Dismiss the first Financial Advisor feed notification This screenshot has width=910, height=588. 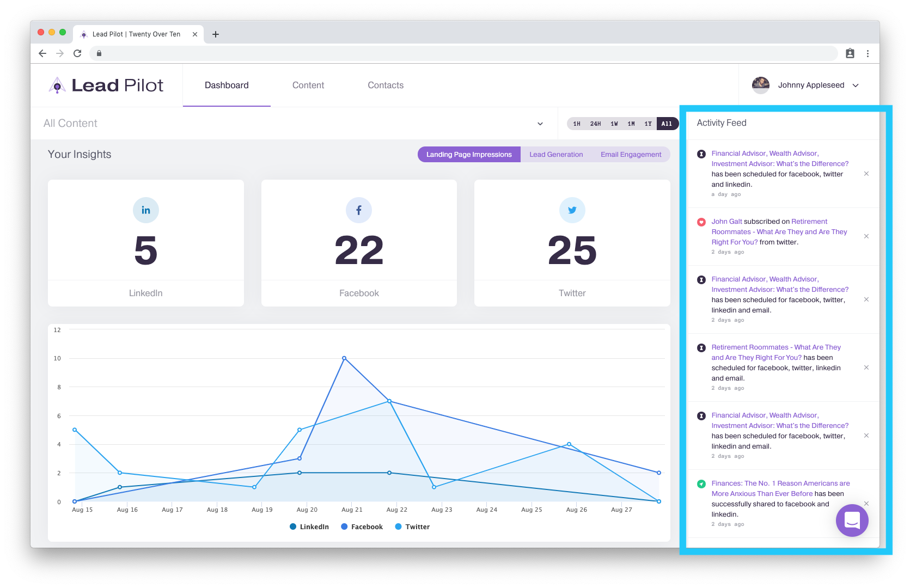866,174
